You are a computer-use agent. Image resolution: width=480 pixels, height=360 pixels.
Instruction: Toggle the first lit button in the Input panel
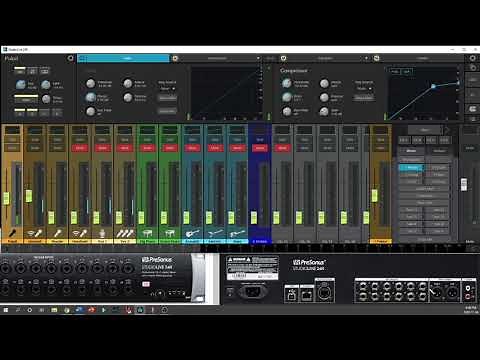[x=20, y=71]
